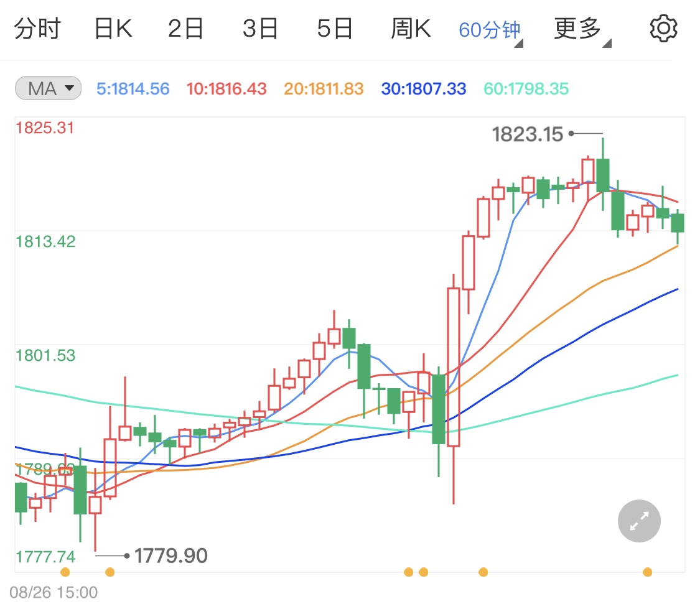Viewport: 700px width, 614px height.
Task: Select the 3日 tab
Action: point(260,29)
